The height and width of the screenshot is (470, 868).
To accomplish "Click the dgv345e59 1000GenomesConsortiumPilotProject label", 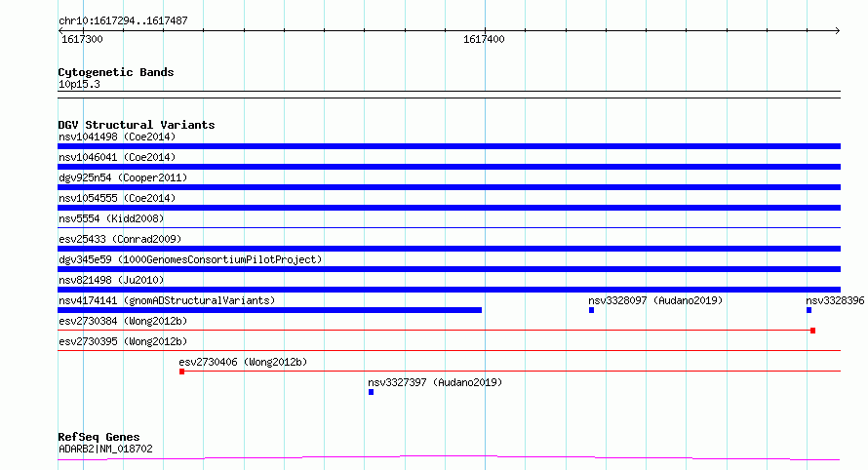I will click(x=190, y=259).
